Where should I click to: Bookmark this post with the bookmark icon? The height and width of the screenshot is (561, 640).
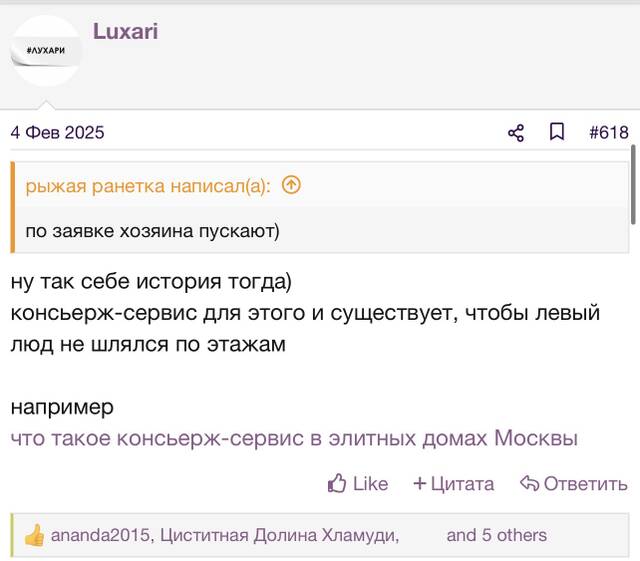pyautogui.click(x=557, y=132)
